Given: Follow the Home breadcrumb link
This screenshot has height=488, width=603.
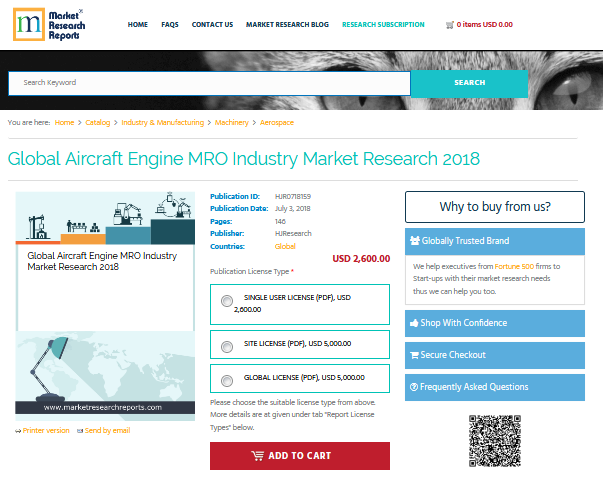Looking at the screenshot, I should pyautogui.click(x=64, y=123).
